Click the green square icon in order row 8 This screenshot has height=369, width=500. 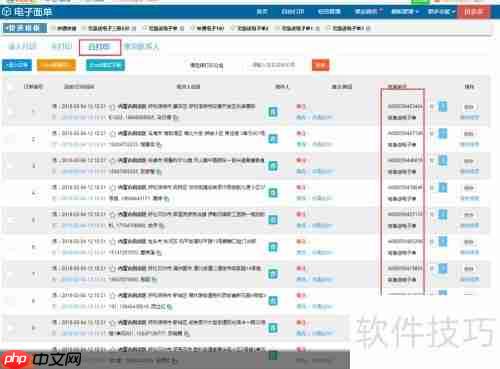tap(273, 301)
